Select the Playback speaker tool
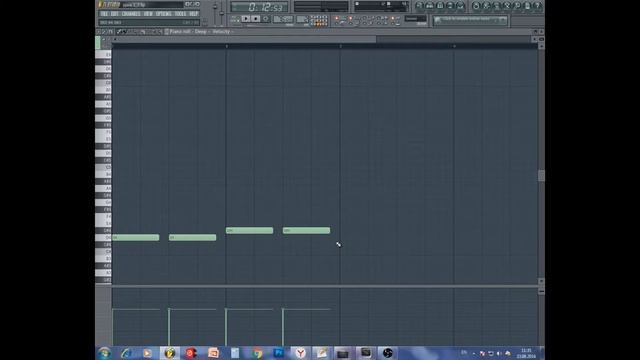 tap(160, 32)
